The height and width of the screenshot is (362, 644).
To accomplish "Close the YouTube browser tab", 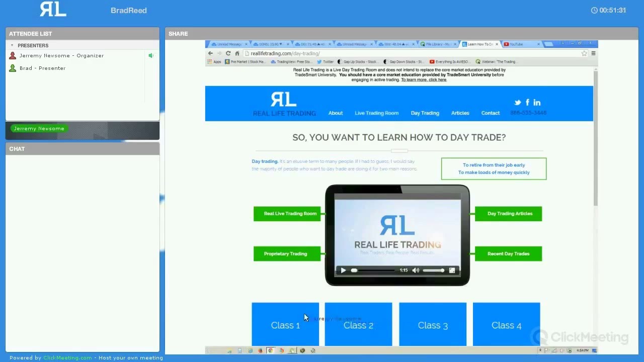I will point(538,44).
